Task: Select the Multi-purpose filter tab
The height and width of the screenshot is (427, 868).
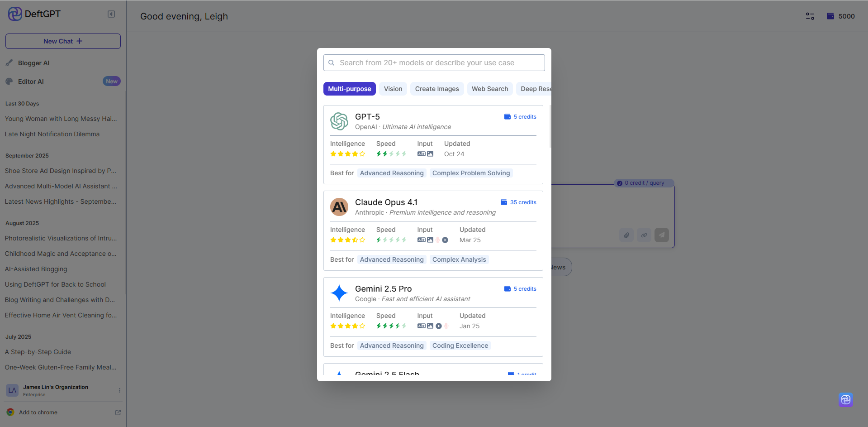Action: point(349,89)
